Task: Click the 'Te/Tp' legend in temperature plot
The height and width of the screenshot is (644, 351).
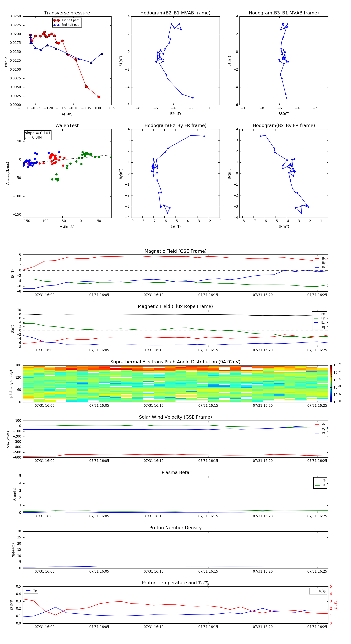Action: 318,591
